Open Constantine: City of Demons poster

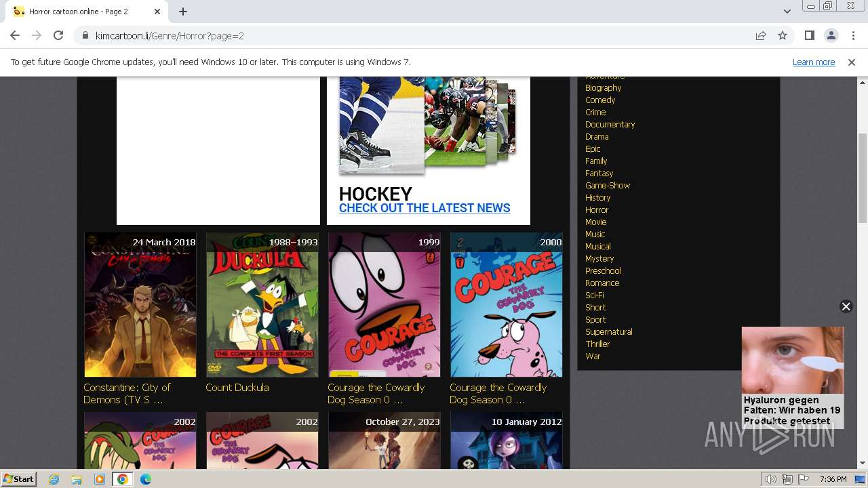(140, 304)
